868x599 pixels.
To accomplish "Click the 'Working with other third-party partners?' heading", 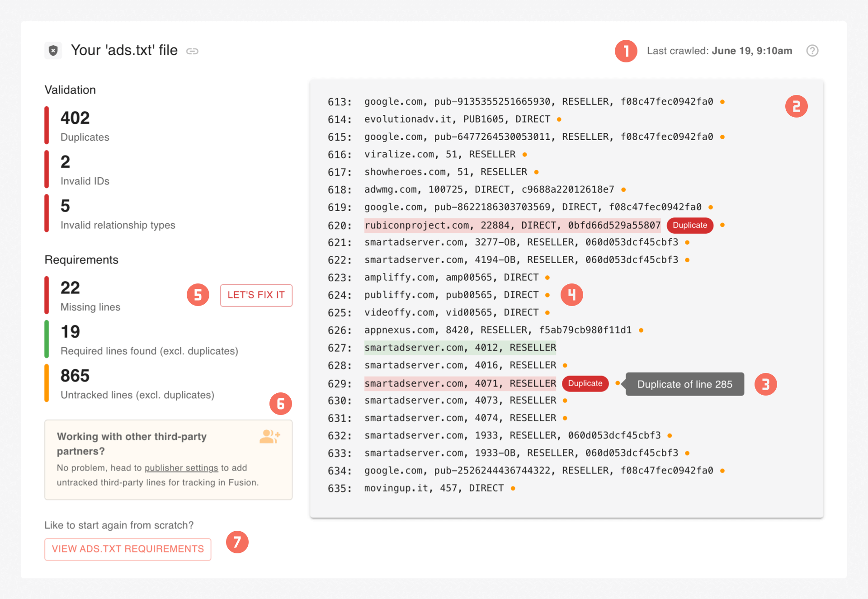I will (132, 444).
